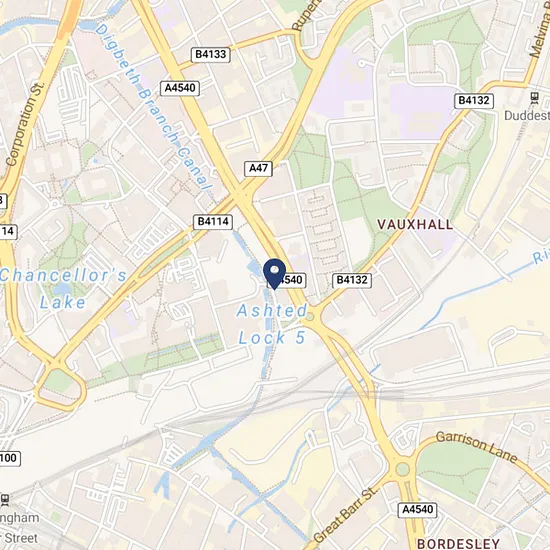Click the B4133 road shield
The height and width of the screenshot is (550, 550).
coord(210,55)
